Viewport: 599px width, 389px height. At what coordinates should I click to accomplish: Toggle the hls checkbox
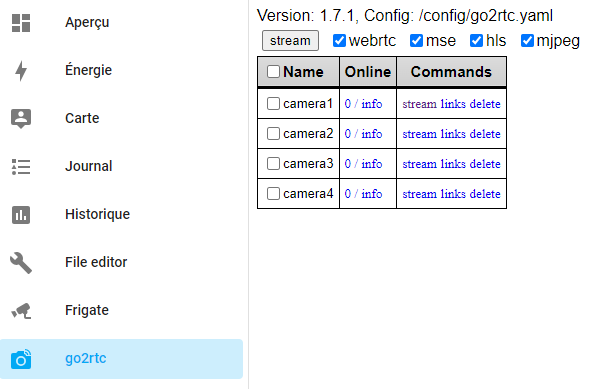[476, 41]
